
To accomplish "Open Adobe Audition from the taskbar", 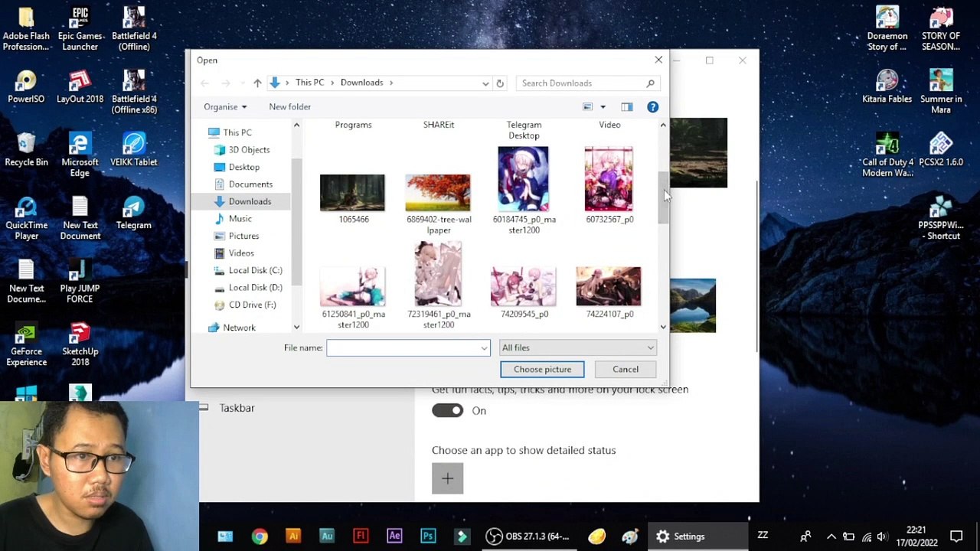I will tap(327, 536).
